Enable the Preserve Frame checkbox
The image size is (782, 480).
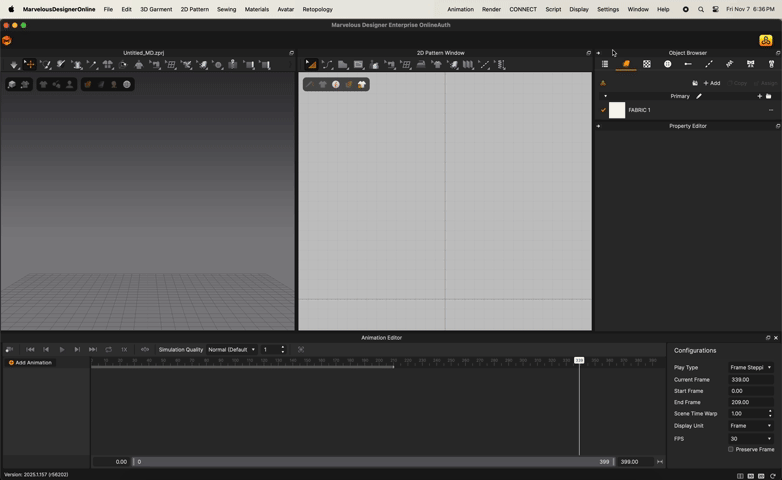click(x=731, y=450)
